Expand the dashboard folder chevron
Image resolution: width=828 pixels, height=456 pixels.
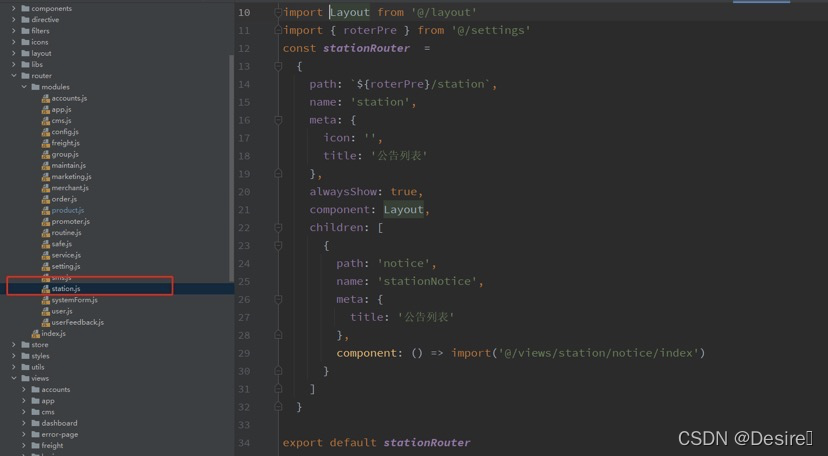click(24, 423)
